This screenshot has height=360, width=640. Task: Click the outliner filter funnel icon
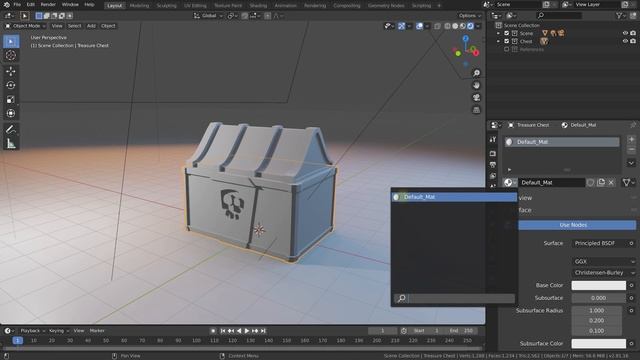620,16
